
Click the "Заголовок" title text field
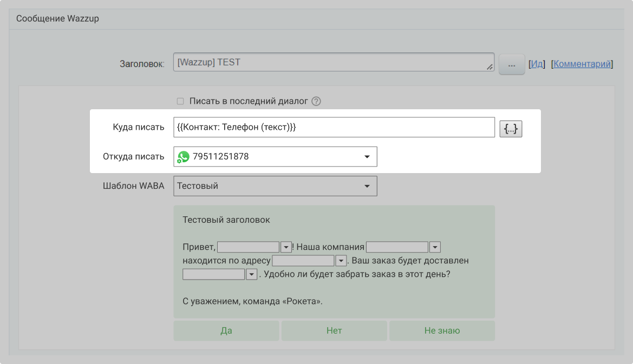point(332,62)
